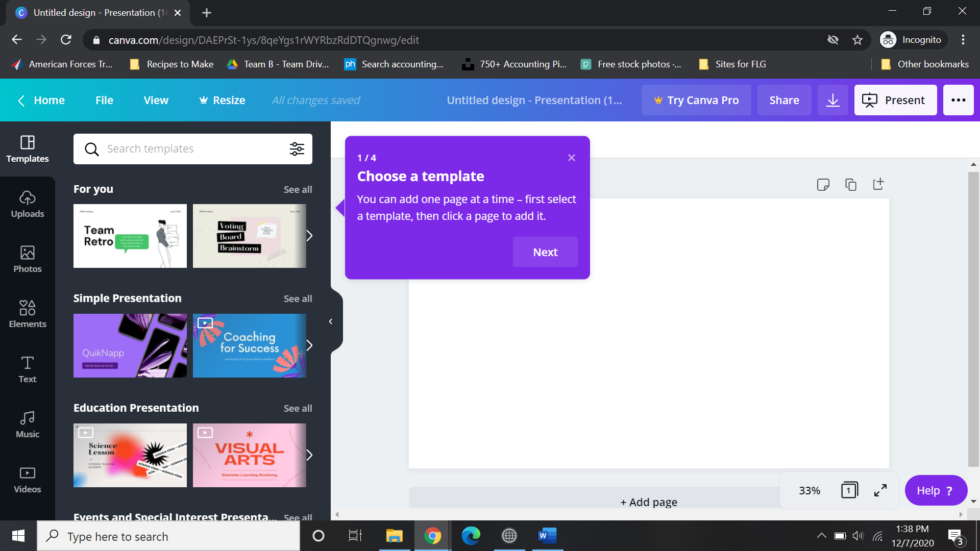Viewport: 980px width, 551px height.
Task: Open the Elements panel
Action: point(28,314)
